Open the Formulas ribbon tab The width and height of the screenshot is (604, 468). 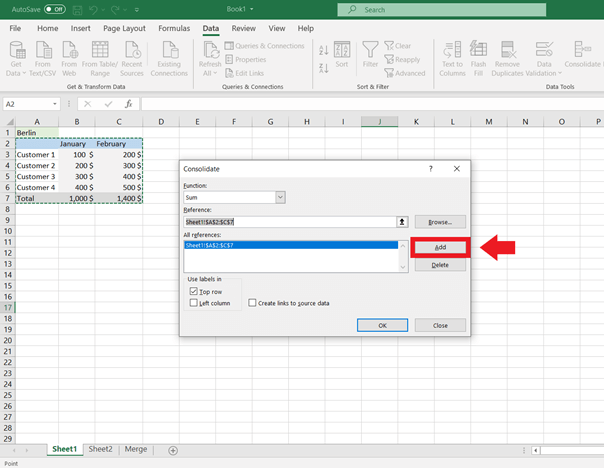(173, 28)
